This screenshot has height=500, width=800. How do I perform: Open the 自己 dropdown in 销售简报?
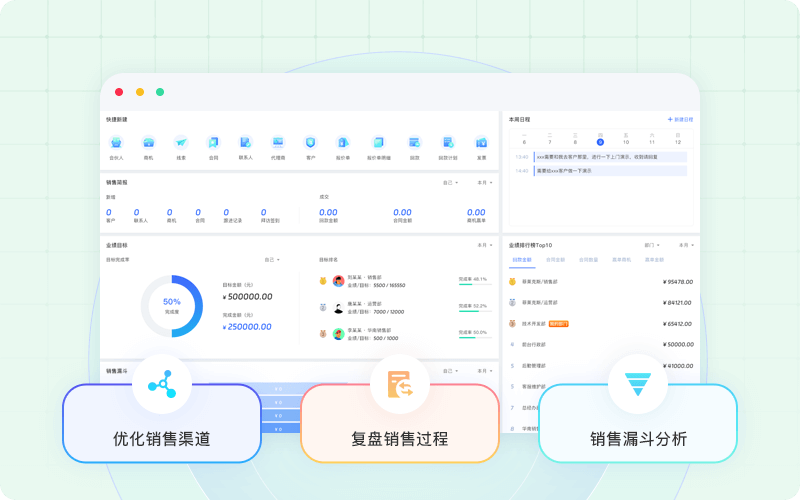coord(450,183)
